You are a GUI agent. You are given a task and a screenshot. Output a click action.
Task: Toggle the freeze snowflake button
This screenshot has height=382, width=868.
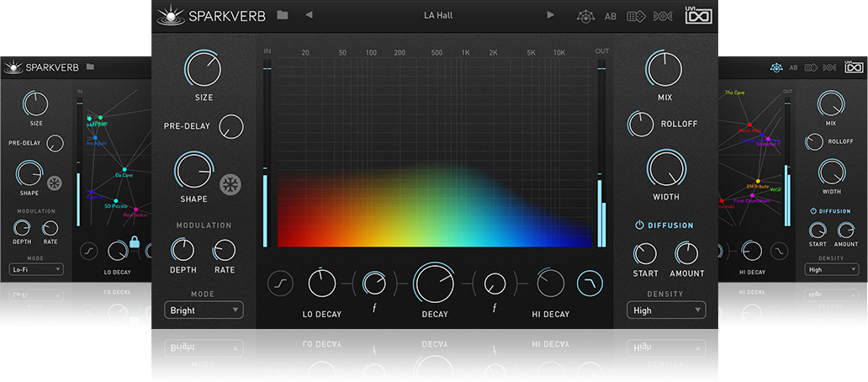[230, 185]
